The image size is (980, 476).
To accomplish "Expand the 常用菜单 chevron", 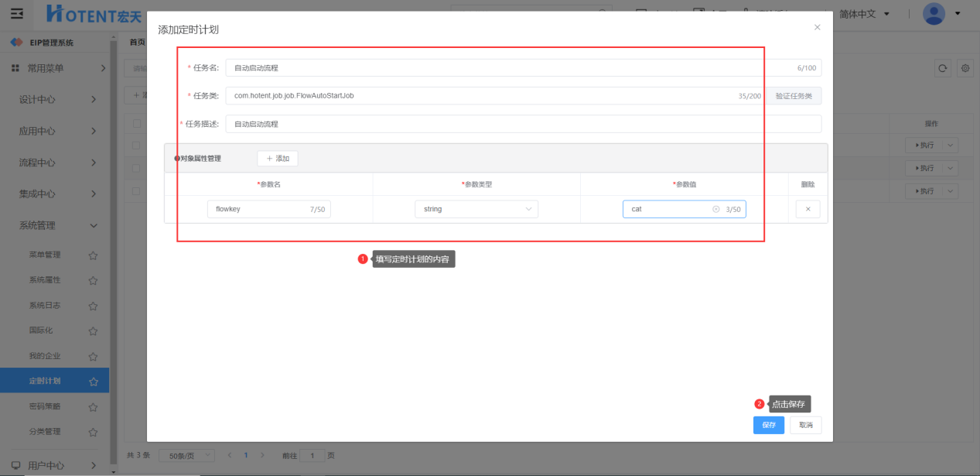I will (103, 68).
